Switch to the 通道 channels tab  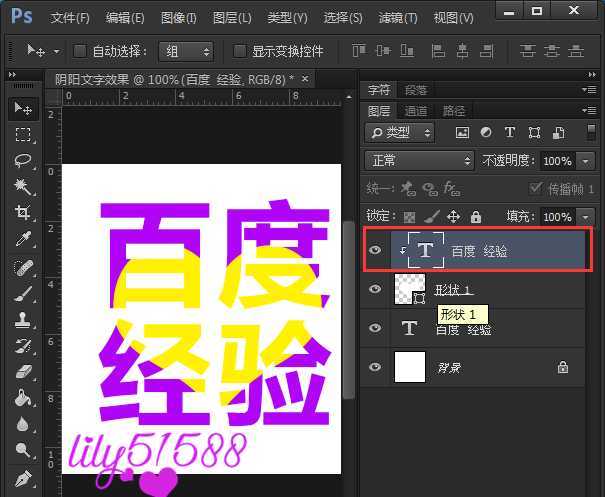[416, 111]
